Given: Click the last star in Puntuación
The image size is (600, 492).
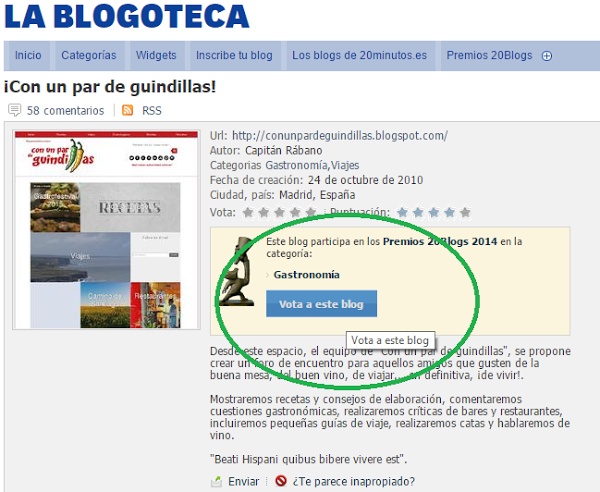Looking at the screenshot, I should pos(463,212).
